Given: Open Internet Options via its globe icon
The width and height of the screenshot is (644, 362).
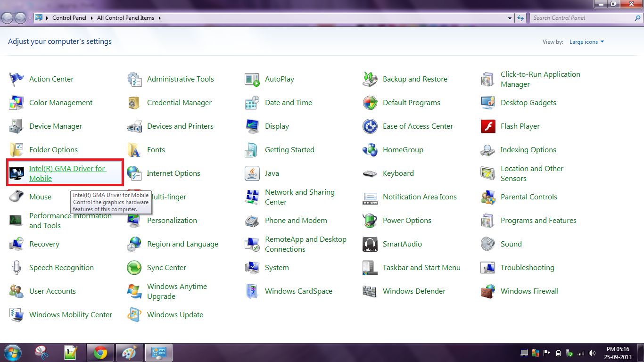Looking at the screenshot, I should (134, 173).
